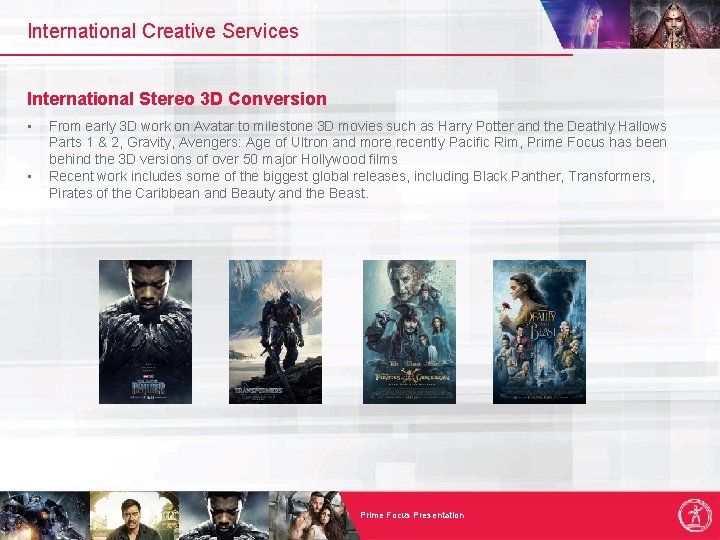This screenshot has height=540, width=720.
Task: Click the bullet text starting 'From early 3D work'
Action: pos(358,142)
